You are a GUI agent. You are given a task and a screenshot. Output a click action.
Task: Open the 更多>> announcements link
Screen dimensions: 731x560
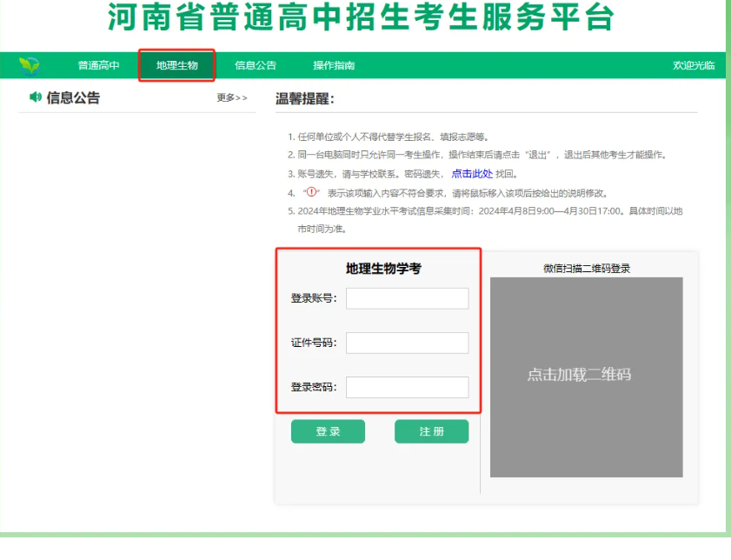click(x=232, y=98)
